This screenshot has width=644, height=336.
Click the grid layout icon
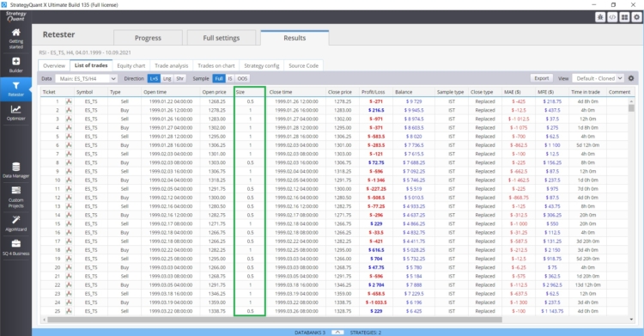point(624,17)
